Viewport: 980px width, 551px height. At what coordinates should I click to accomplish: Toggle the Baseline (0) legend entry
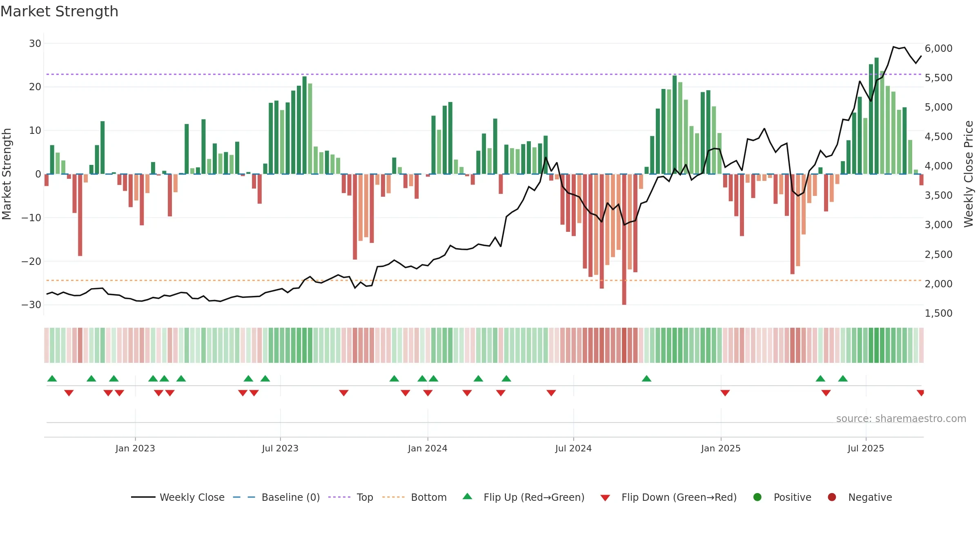coord(276,497)
